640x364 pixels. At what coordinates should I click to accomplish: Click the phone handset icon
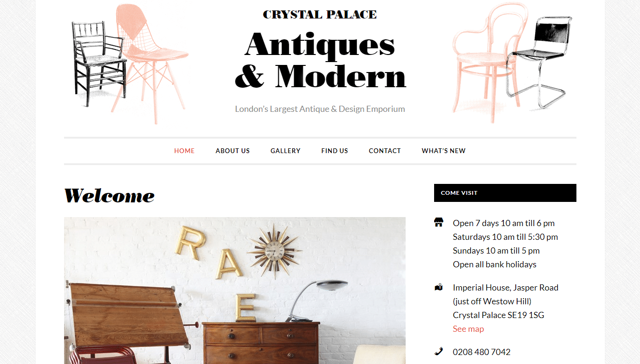(439, 351)
